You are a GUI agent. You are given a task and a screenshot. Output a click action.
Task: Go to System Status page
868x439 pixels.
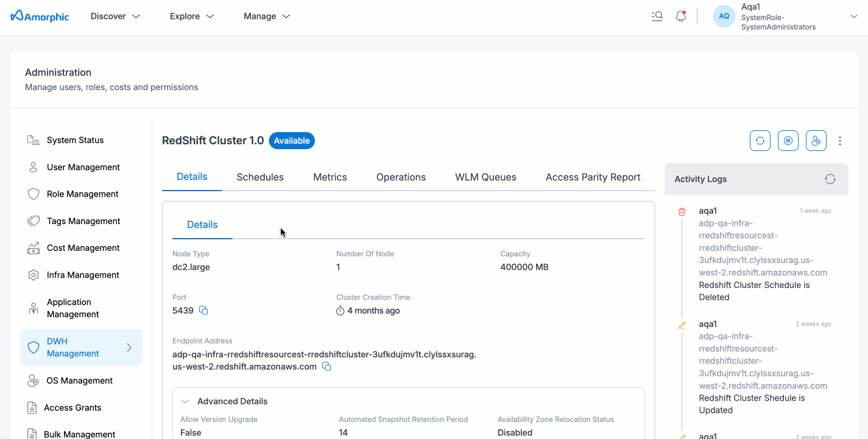[x=75, y=140]
